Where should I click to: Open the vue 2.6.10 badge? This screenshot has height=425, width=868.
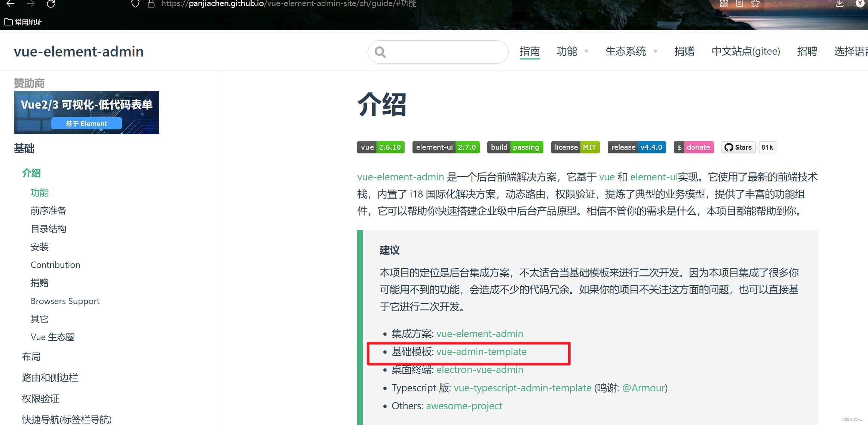[x=381, y=147]
